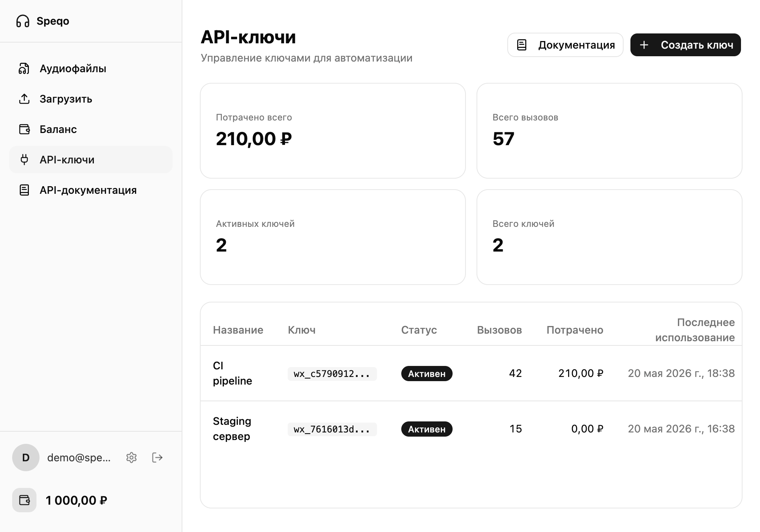This screenshot has width=760, height=532.
Task: Click the 210,00 ₽ spent cell in CI pipeline row
Action: pyautogui.click(x=581, y=373)
